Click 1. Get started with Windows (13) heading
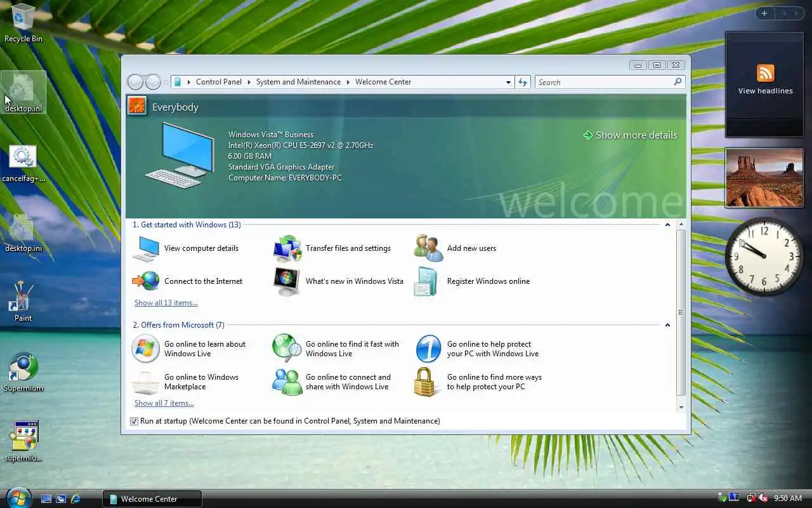 (x=187, y=225)
